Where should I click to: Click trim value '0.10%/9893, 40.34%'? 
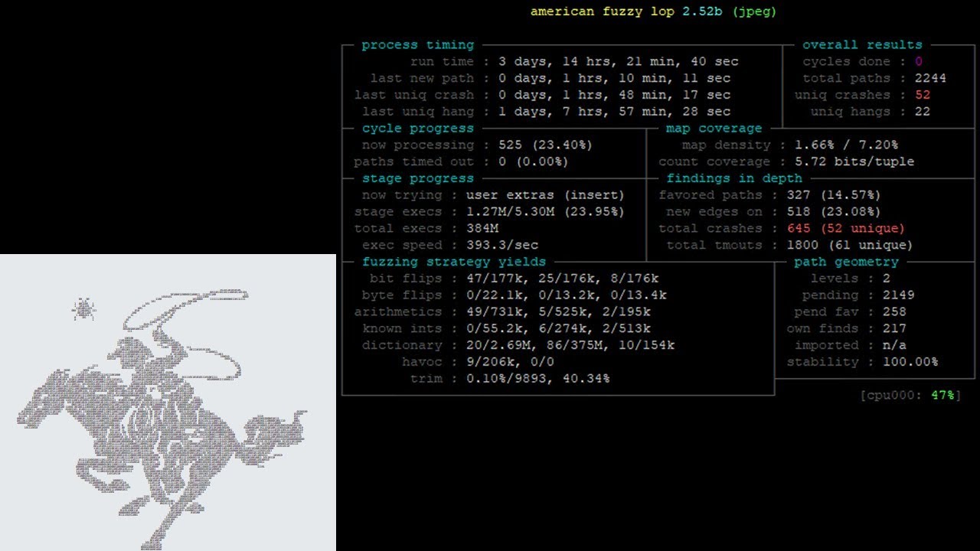537,379
